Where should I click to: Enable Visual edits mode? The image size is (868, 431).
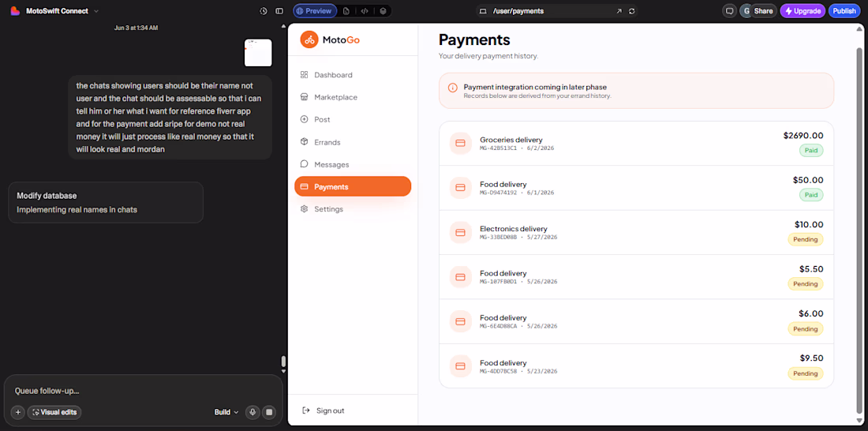(x=54, y=412)
